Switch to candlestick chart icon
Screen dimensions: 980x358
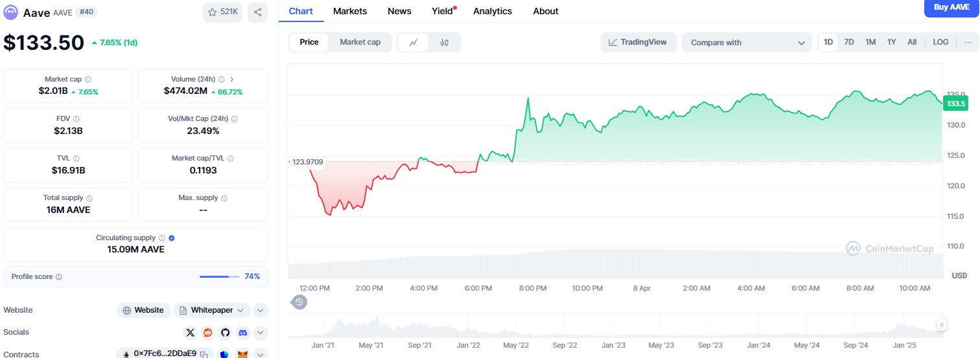[444, 43]
